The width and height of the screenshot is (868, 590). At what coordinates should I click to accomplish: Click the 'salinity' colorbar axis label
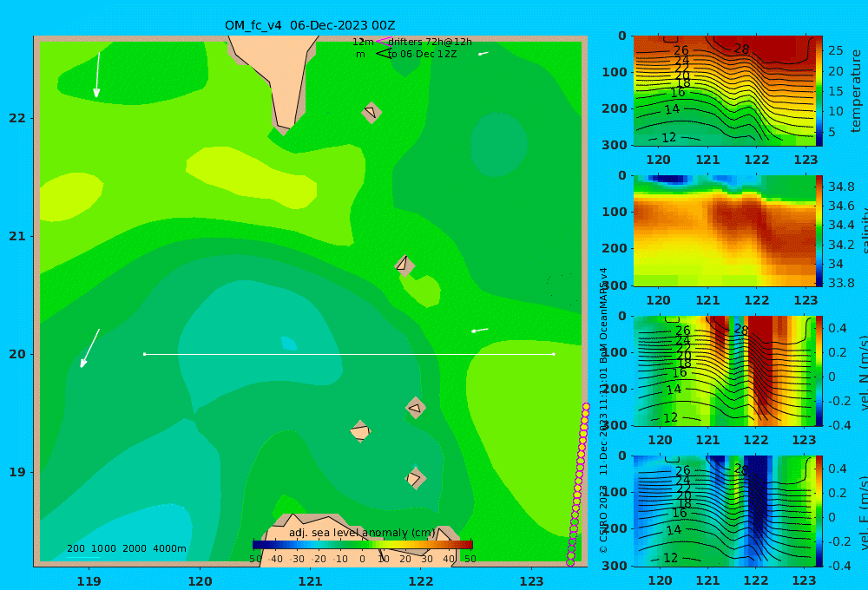point(865,232)
